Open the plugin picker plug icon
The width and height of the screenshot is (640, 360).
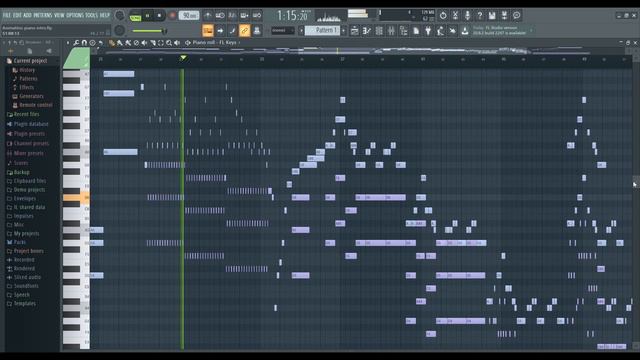428,30
